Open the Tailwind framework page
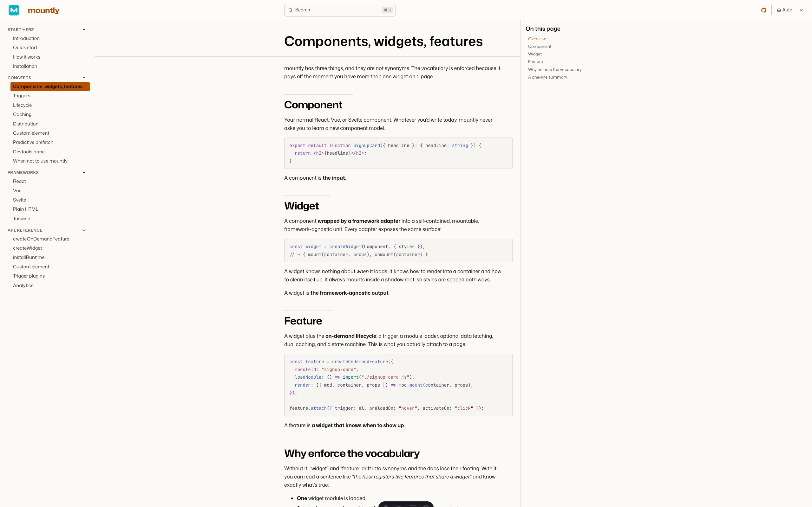This screenshot has width=812, height=507. (22, 219)
